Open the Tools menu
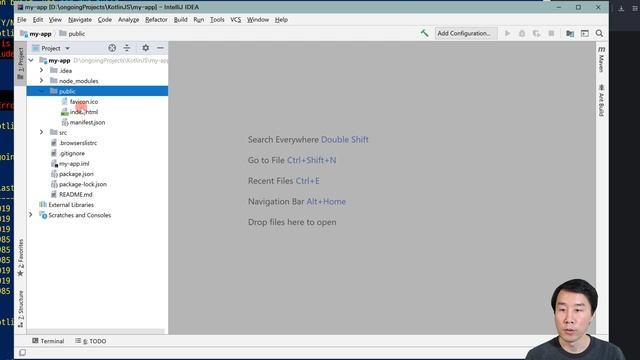 217,20
